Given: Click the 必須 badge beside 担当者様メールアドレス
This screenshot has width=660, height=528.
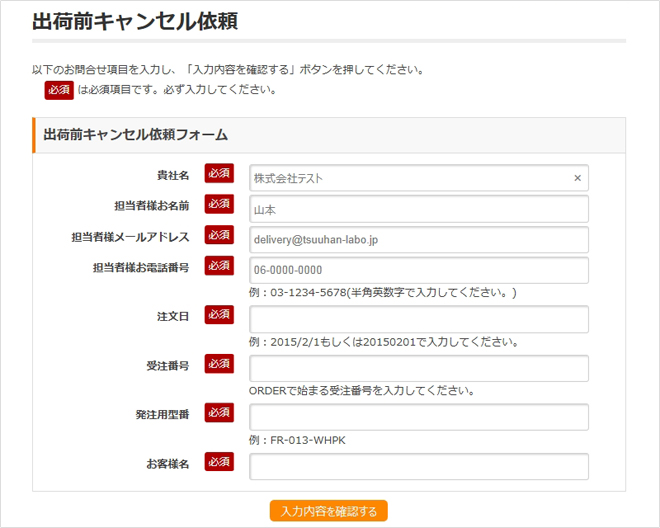Looking at the screenshot, I should point(219,235).
